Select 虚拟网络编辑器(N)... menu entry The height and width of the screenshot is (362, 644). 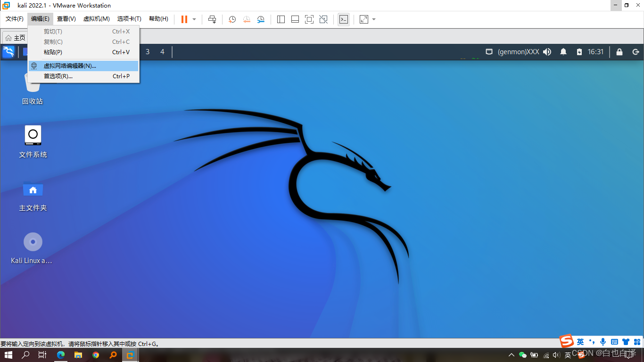(x=83, y=66)
